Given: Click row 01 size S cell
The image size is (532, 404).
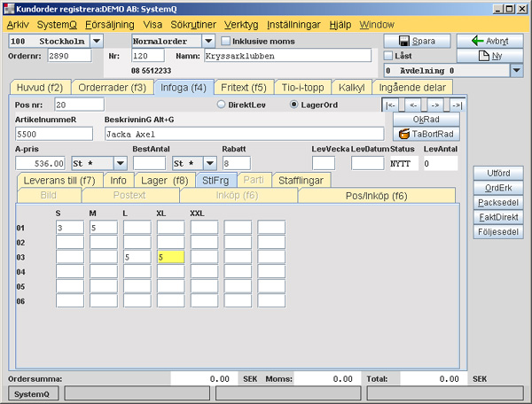Looking at the screenshot, I should click(70, 228).
